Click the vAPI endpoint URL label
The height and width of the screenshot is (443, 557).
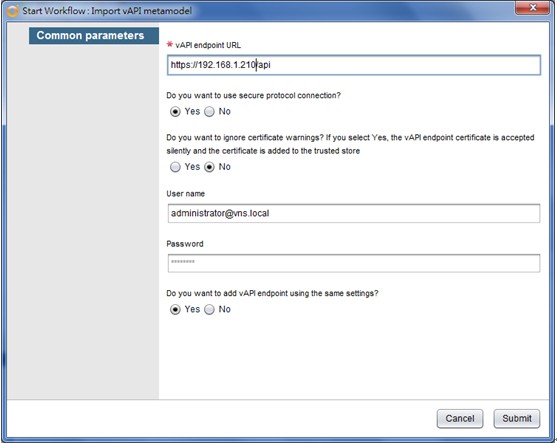[208, 45]
